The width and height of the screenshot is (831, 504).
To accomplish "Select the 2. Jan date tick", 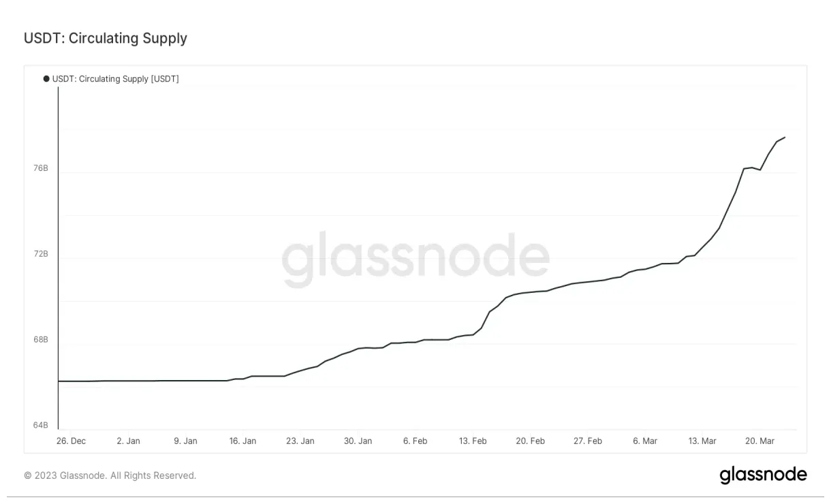I will click(x=128, y=441).
